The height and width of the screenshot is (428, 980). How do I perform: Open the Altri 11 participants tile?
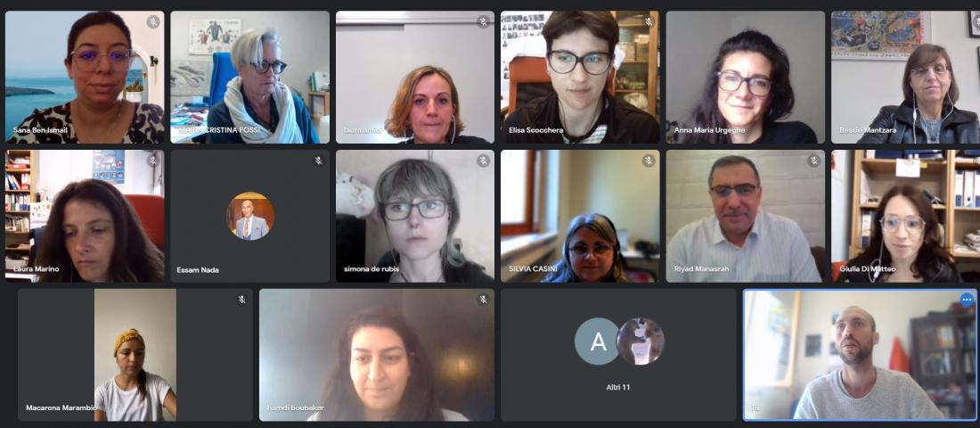click(618, 355)
